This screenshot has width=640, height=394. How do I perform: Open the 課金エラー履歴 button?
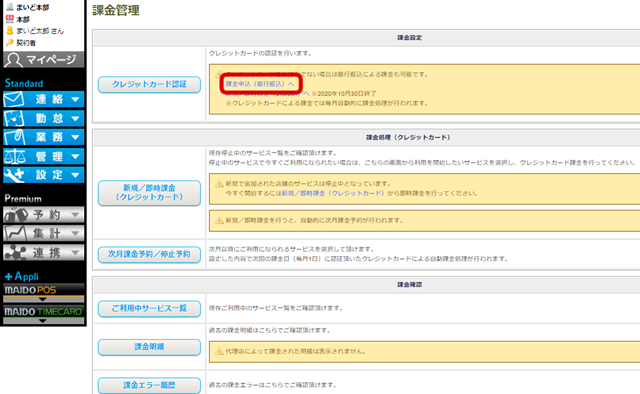pyautogui.click(x=149, y=385)
